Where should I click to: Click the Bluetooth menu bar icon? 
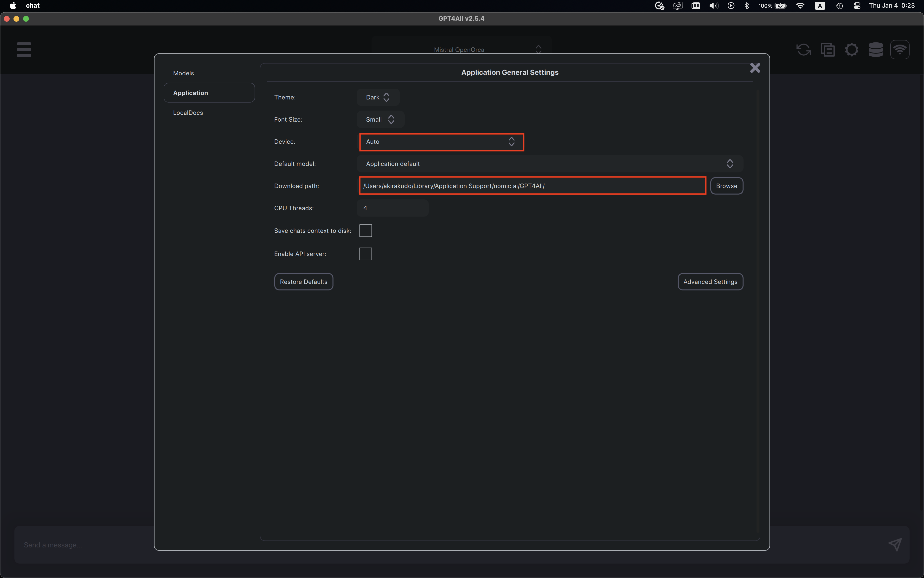[x=746, y=6]
